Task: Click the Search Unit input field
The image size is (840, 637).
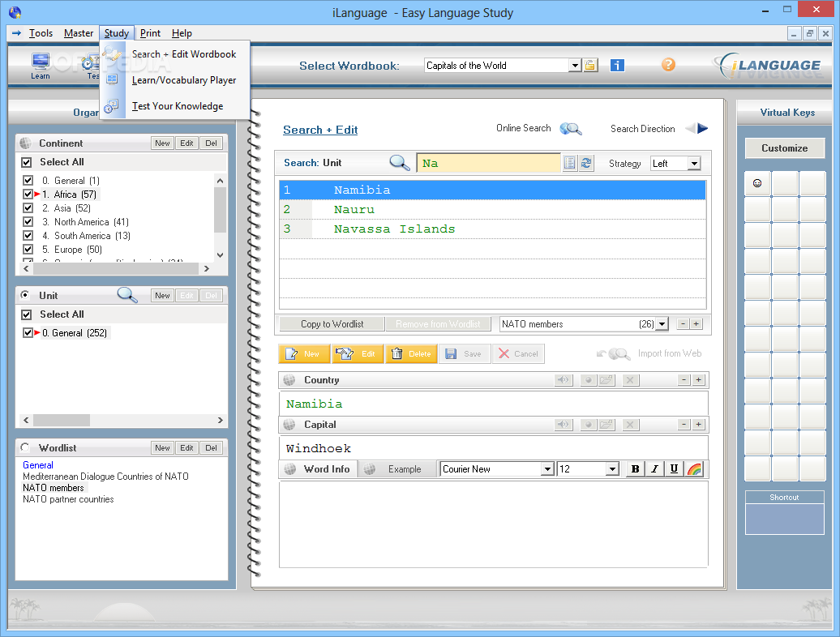Action: (x=489, y=163)
